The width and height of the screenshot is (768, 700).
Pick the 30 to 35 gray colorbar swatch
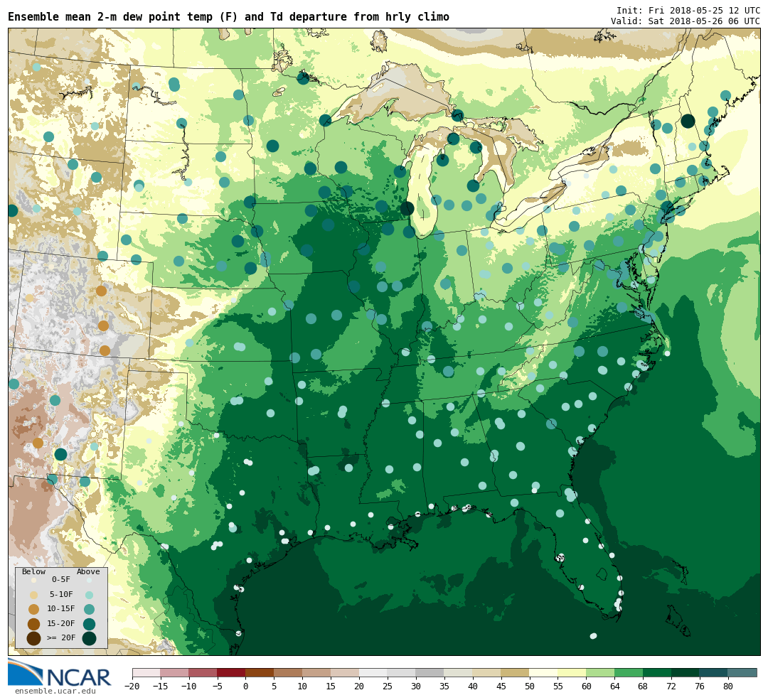430,672
